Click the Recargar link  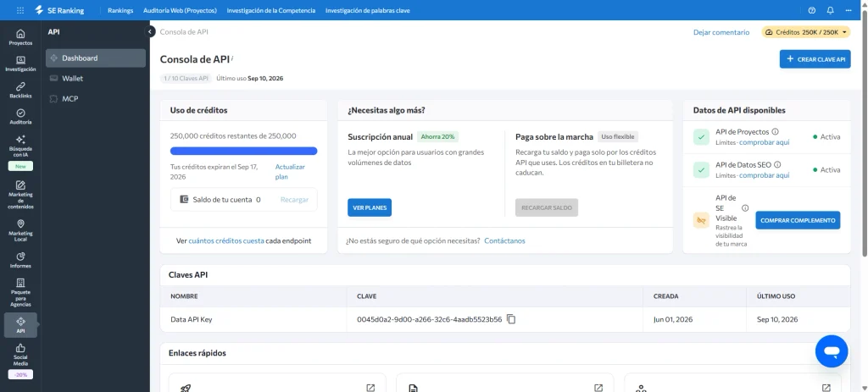(x=294, y=200)
